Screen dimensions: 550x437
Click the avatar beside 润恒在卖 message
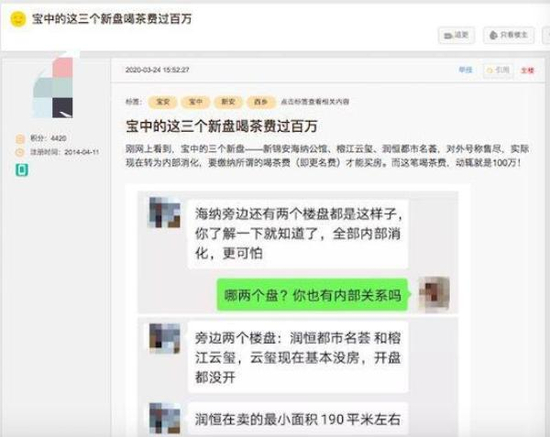[165, 418]
